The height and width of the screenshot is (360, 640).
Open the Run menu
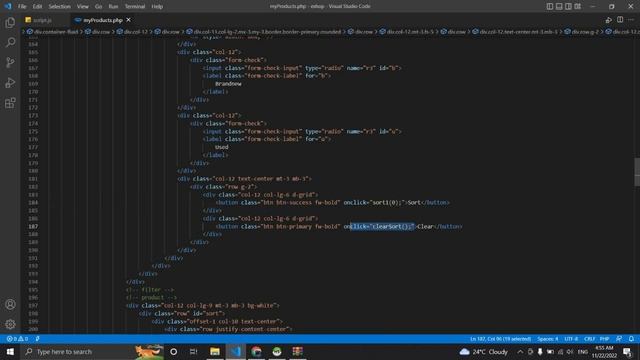pyautogui.click(x=113, y=7)
